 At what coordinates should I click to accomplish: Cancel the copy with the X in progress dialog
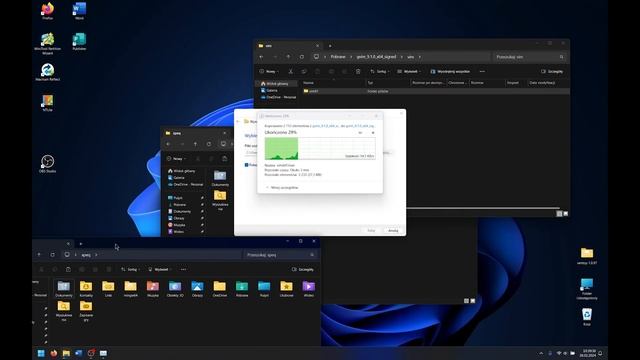click(x=373, y=133)
